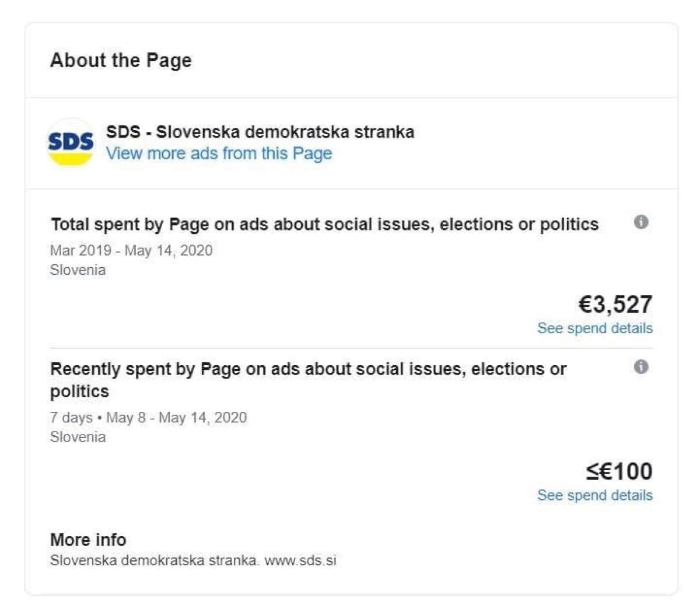Click the 7 days May 8 - May 14 range
The width and height of the screenshot is (700, 609).
pos(148,418)
